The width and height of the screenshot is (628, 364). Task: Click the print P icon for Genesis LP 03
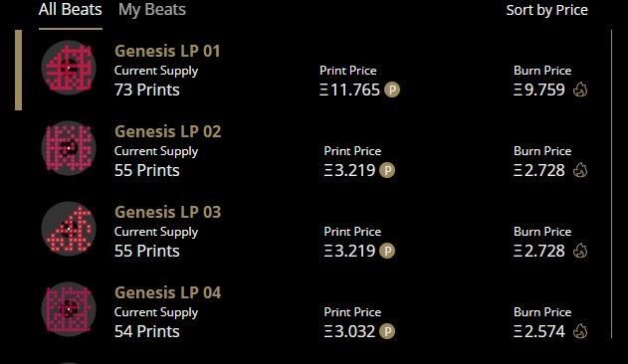387,251
